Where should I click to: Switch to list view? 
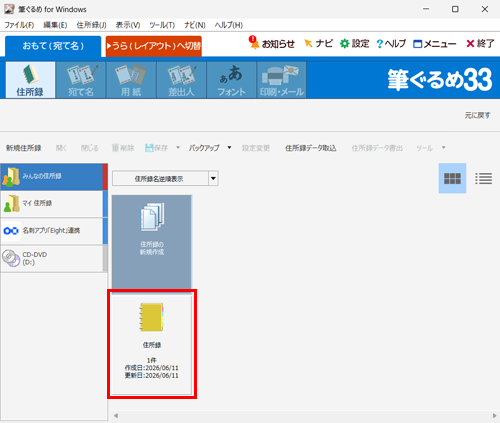click(483, 178)
